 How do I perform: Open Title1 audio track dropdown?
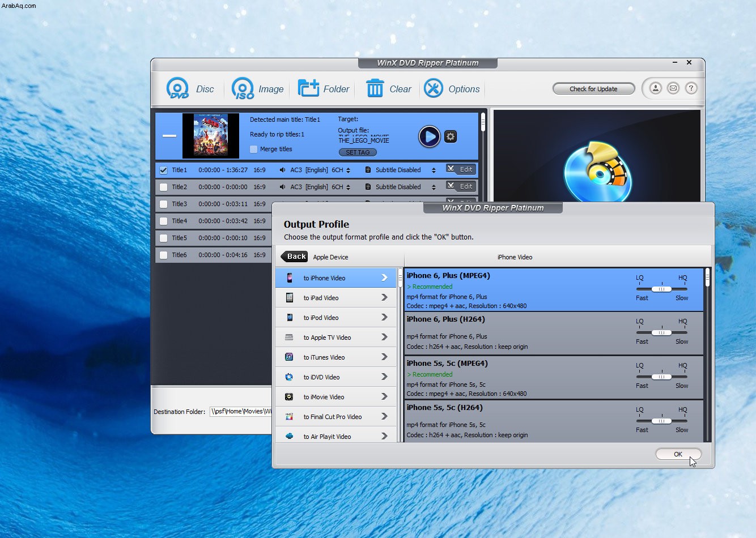pyautogui.click(x=348, y=170)
